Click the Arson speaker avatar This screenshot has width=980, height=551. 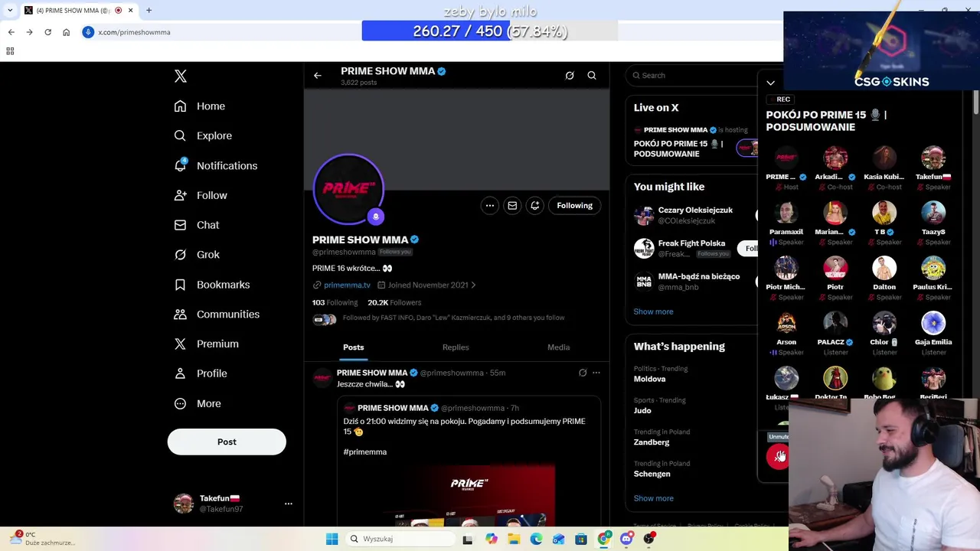[x=786, y=324]
